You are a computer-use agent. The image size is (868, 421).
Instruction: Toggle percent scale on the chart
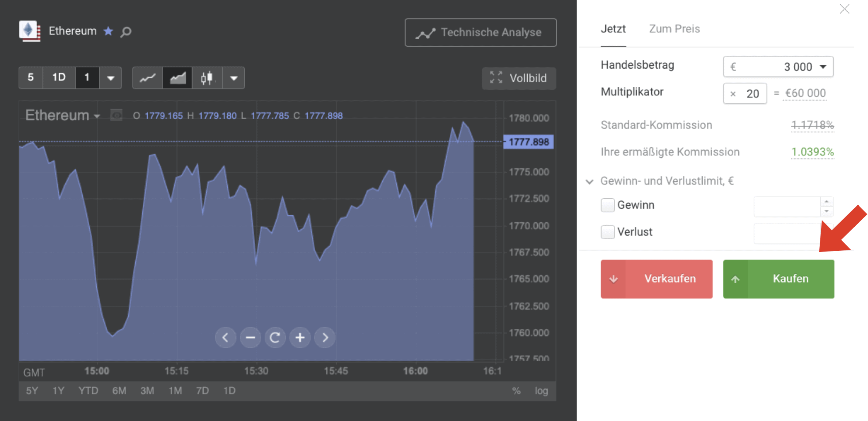(516, 391)
